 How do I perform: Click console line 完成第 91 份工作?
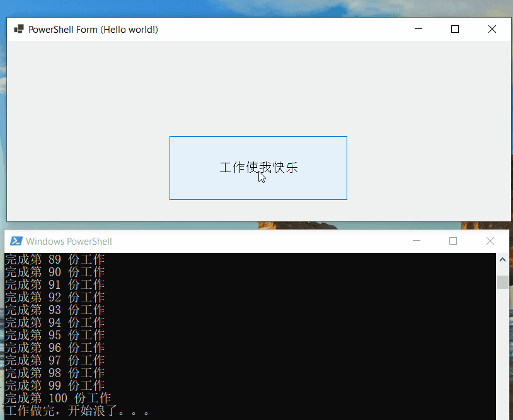[x=55, y=284]
